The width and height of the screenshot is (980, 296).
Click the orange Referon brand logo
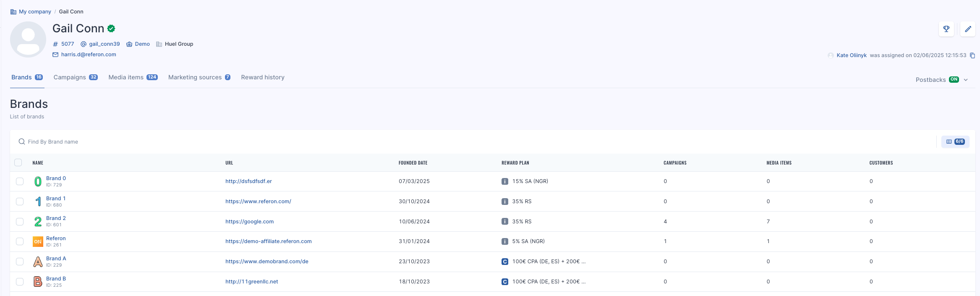click(38, 241)
